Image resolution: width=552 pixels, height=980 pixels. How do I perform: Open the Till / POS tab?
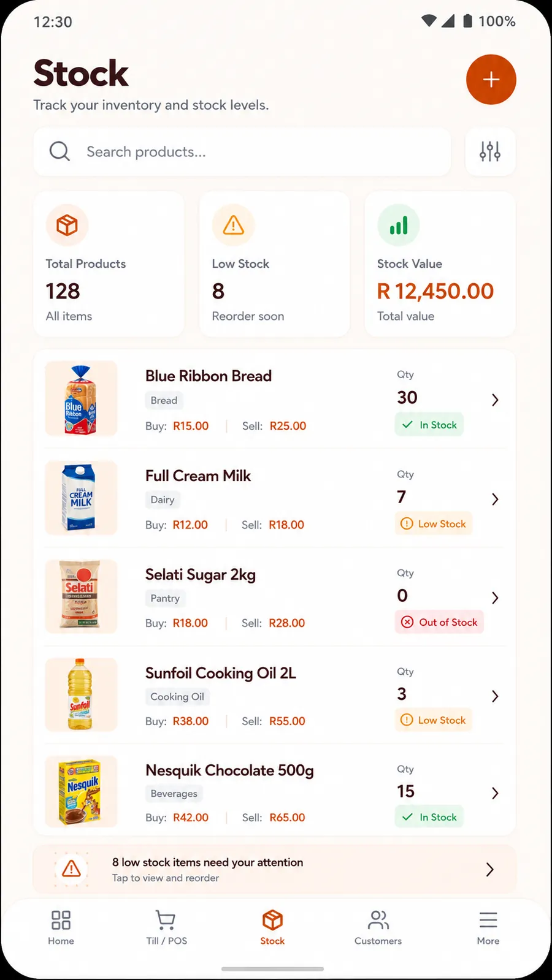pyautogui.click(x=166, y=927)
